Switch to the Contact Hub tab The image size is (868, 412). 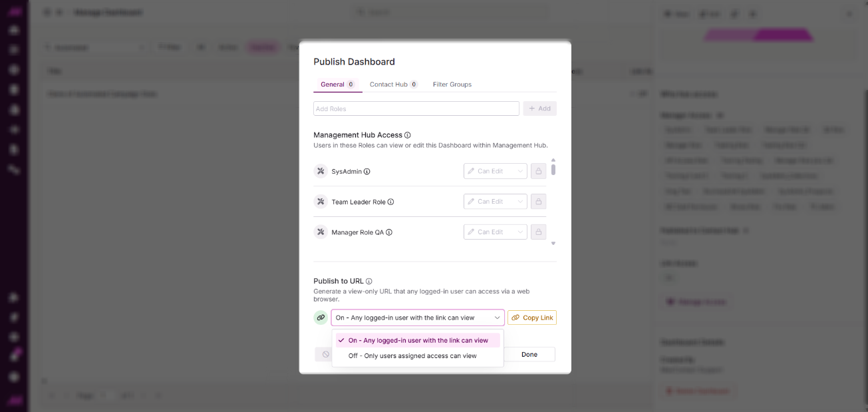coord(392,85)
